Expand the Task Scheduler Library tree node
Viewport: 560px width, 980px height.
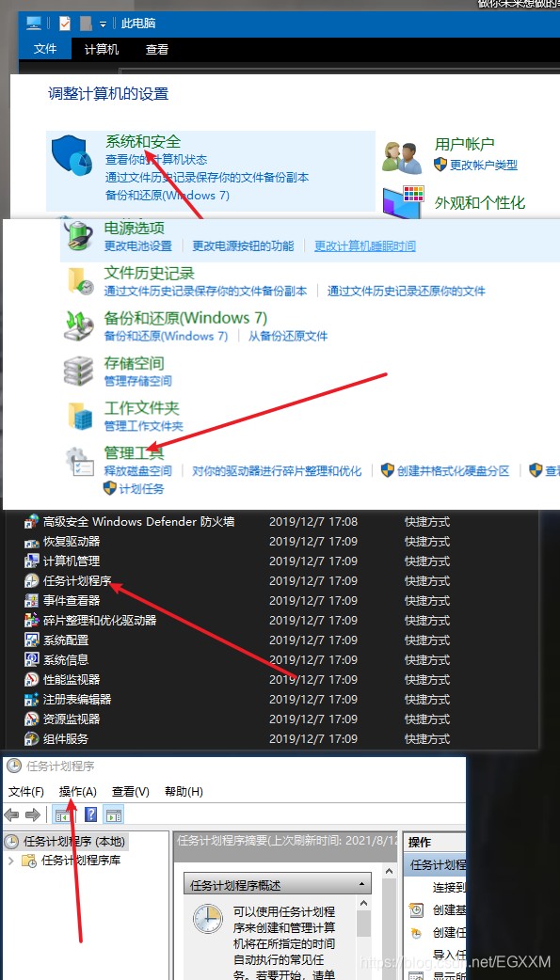click(10, 861)
